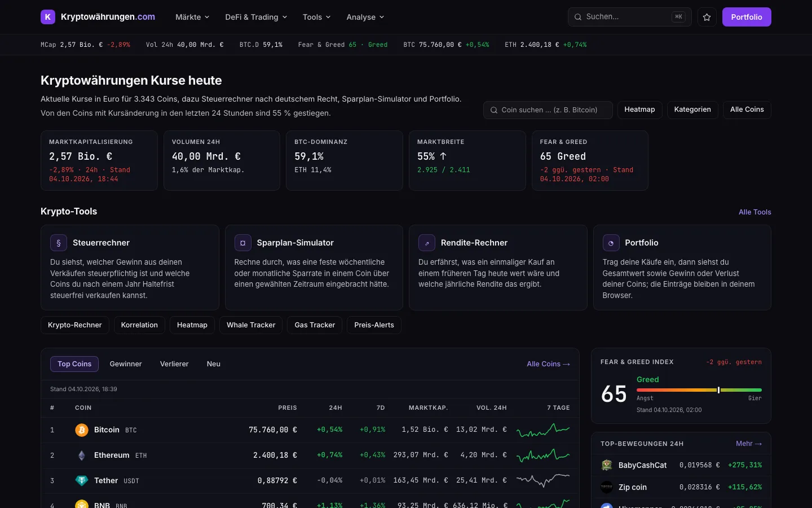Click the Alle Coins button at top
This screenshot has height=508, width=812.
[x=747, y=110]
